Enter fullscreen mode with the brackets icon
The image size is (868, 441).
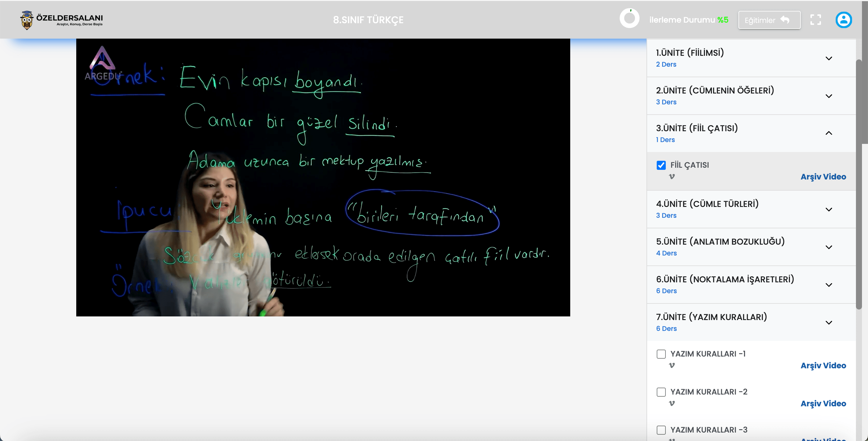(x=816, y=20)
